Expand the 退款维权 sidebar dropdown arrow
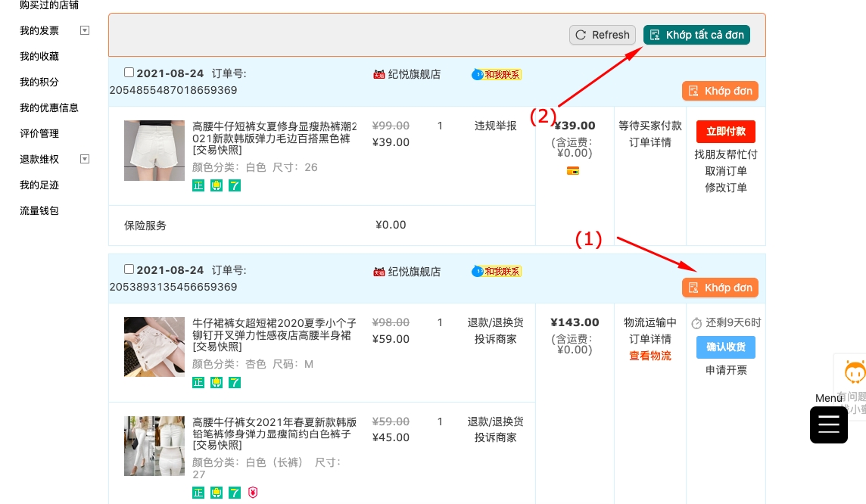866x504 pixels. [x=85, y=160]
